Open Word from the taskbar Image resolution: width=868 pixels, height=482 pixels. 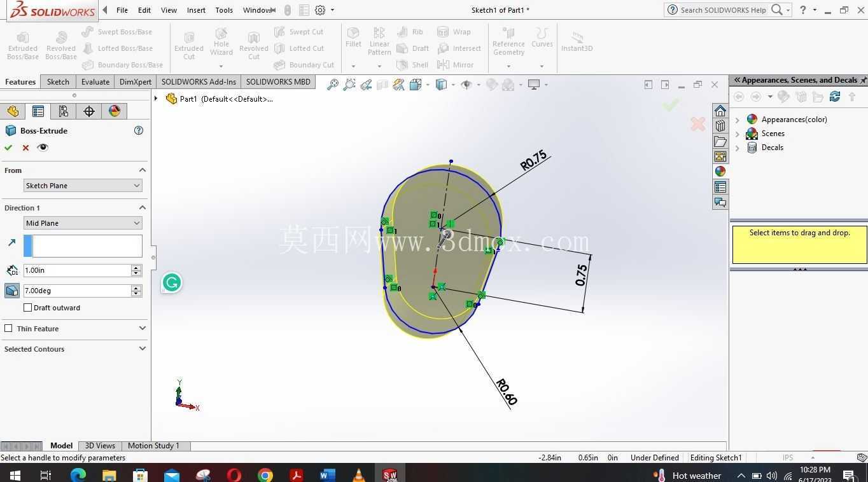tap(327, 475)
